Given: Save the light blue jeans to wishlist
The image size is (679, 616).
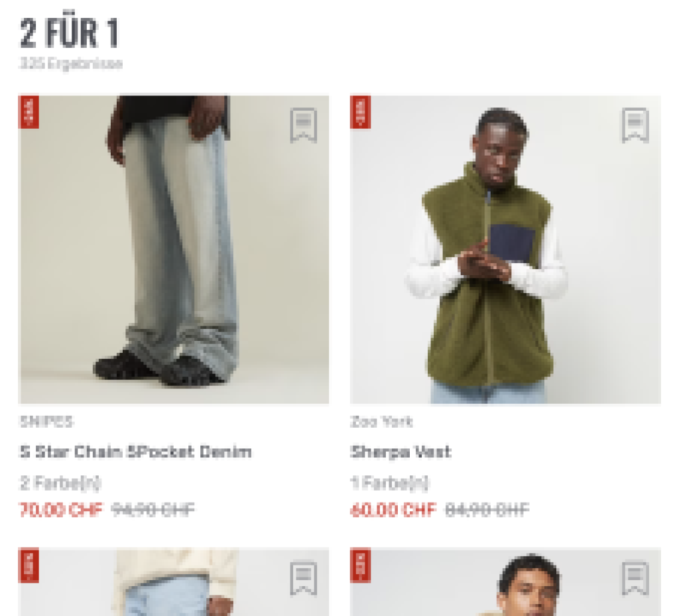Looking at the screenshot, I should click(x=303, y=579).
